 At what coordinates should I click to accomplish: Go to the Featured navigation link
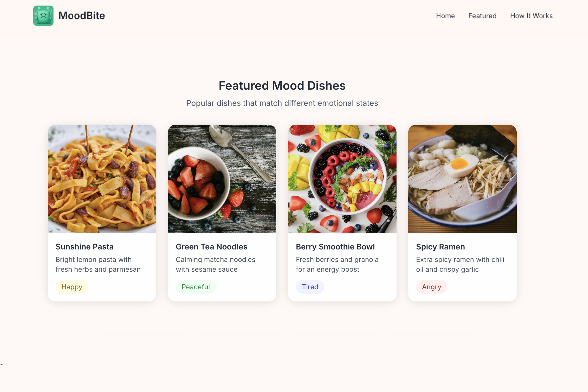pyautogui.click(x=482, y=16)
